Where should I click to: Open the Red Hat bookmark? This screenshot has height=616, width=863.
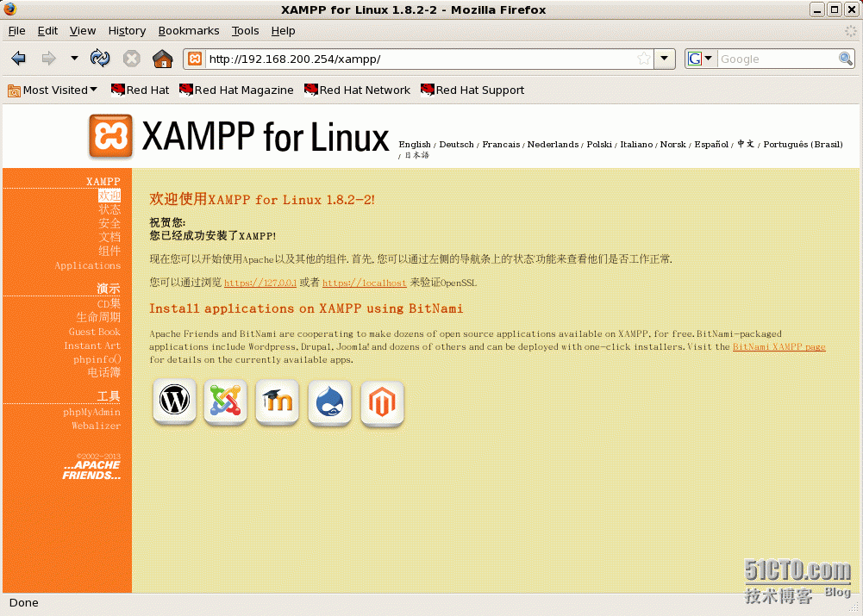coord(140,90)
